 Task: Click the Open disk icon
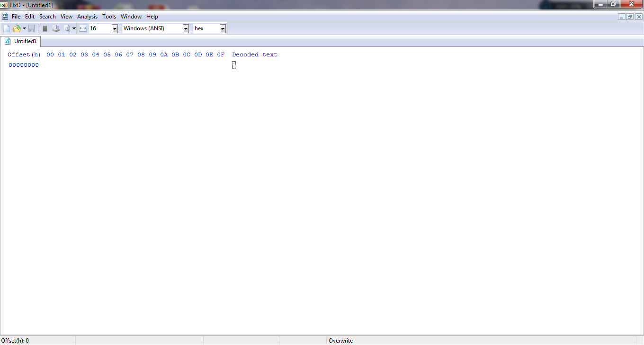point(56,28)
